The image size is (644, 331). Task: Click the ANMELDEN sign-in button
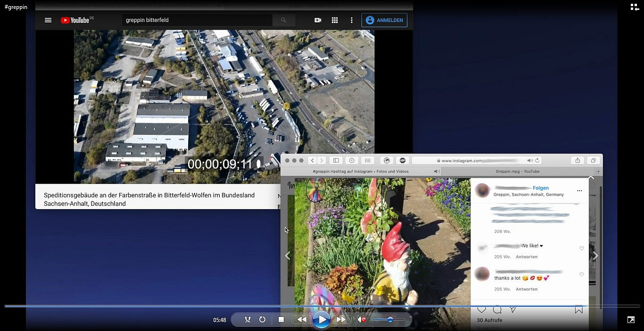(x=384, y=20)
